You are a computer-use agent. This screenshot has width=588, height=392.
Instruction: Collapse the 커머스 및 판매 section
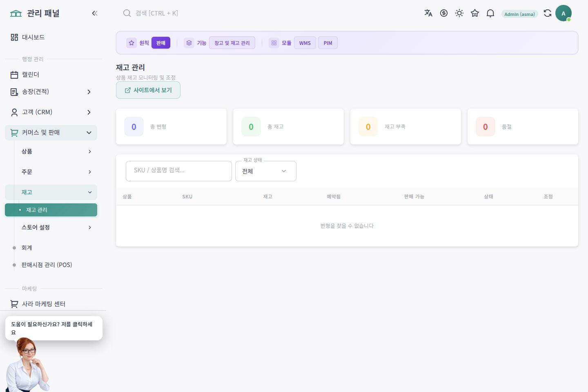pos(51,133)
